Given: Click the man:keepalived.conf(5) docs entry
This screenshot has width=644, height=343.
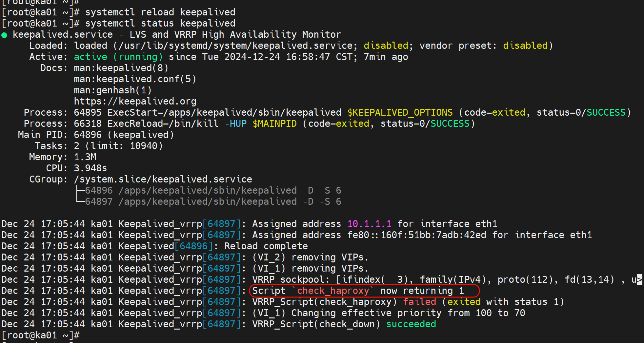Looking at the screenshot, I should (135, 79).
